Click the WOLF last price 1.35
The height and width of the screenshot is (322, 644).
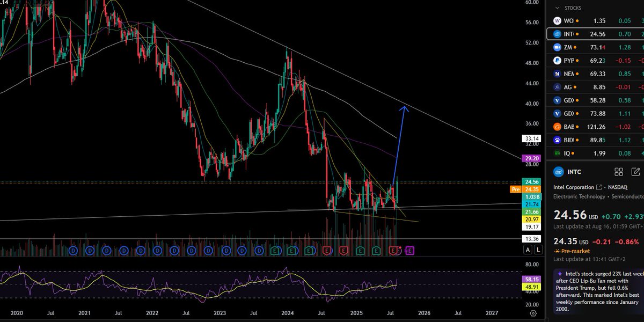599,21
